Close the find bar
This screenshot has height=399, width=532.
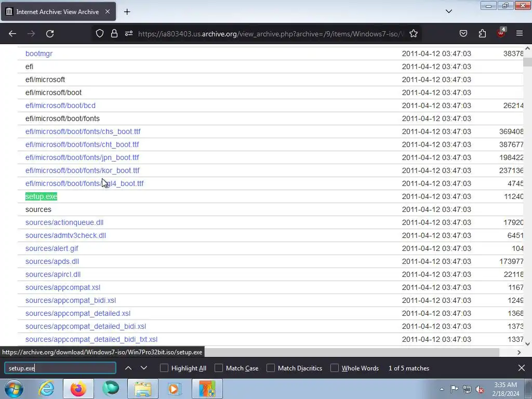(522, 368)
